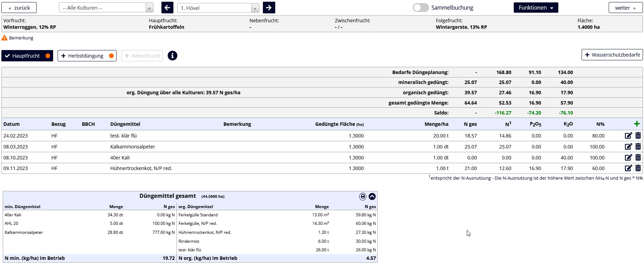This screenshot has width=644, height=265.
Task: Click the Winterroggen, 12% RP Vorfrucht value
Action: point(29,27)
